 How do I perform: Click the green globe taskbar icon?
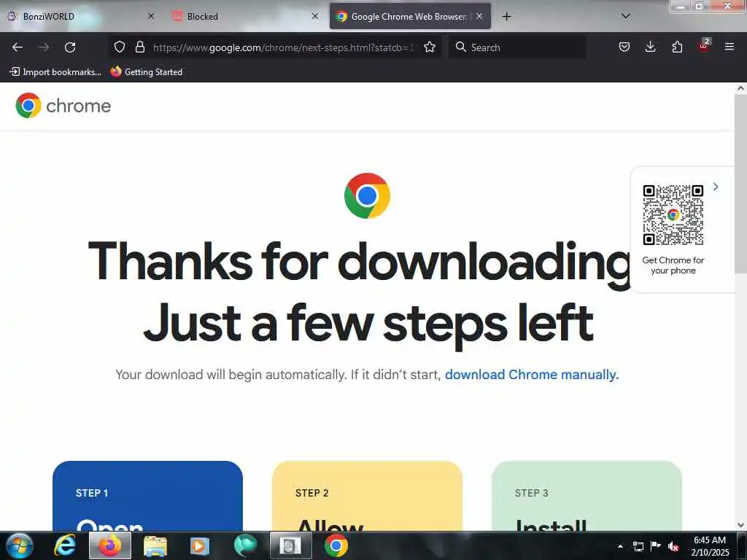click(245, 545)
